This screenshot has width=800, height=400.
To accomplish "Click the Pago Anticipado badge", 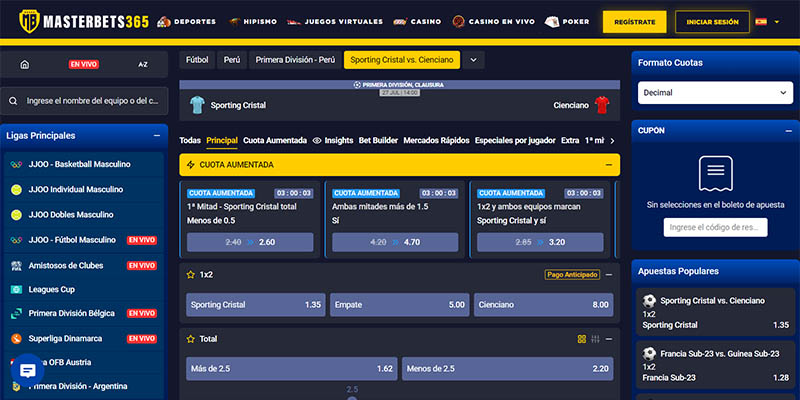I will pyautogui.click(x=572, y=274).
